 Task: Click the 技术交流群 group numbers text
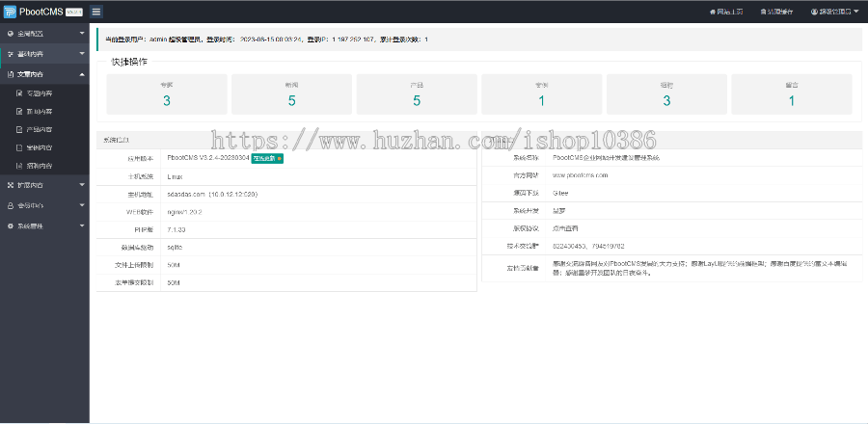(588, 246)
